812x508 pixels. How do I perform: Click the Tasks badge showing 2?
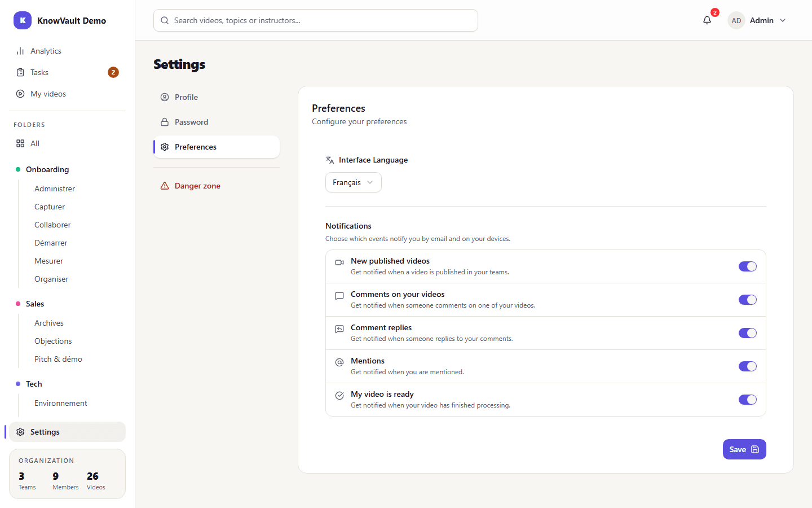pyautogui.click(x=113, y=72)
